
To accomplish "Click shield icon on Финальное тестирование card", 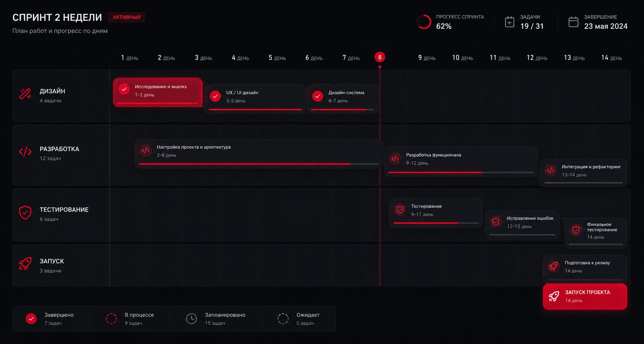I will tap(576, 230).
